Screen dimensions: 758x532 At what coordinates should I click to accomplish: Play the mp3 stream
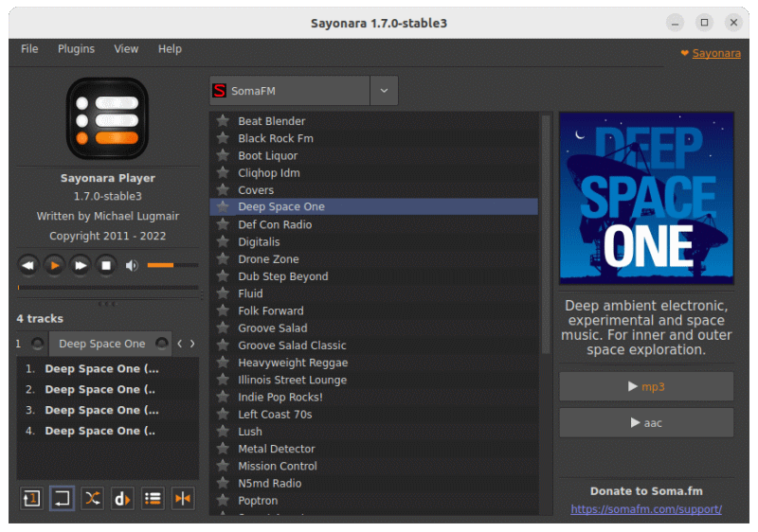click(x=646, y=386)
